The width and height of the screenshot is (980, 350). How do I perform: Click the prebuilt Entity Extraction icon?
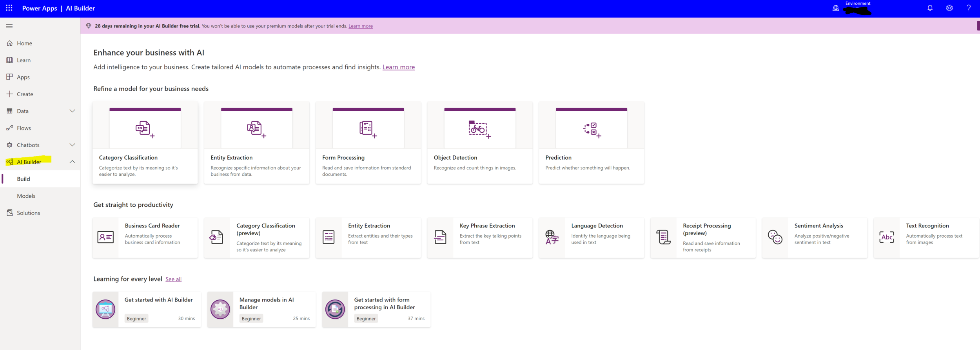[328, 237]
